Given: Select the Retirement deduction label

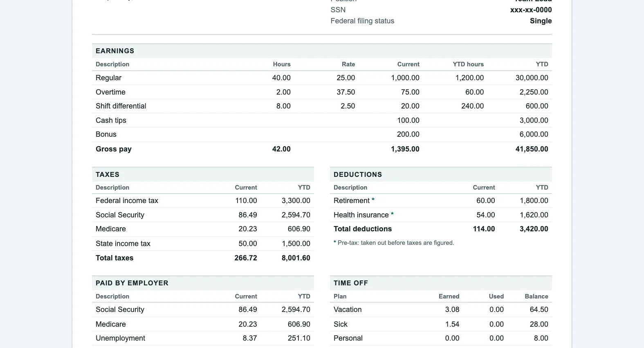Looking at the screenshot, I should 352,201.
